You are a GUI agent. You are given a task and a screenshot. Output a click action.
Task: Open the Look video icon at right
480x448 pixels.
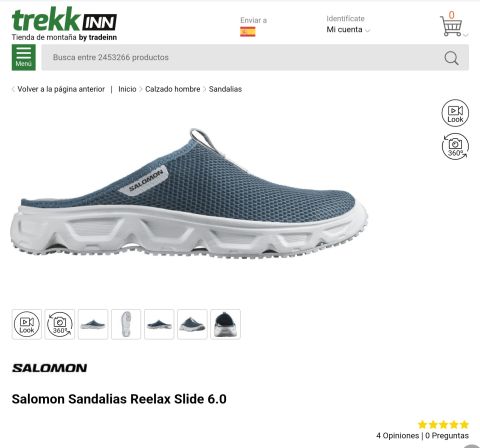coord(455,113)
